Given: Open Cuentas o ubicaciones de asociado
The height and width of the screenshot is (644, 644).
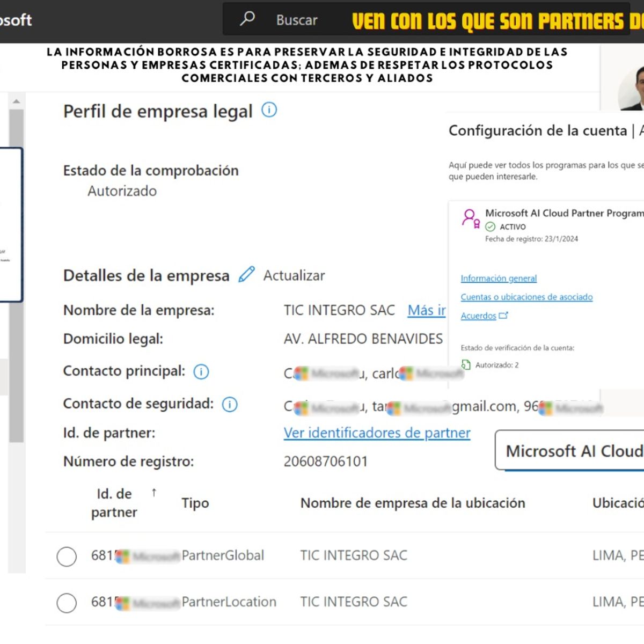Looking at the screenshot, I should coord(526,297).
